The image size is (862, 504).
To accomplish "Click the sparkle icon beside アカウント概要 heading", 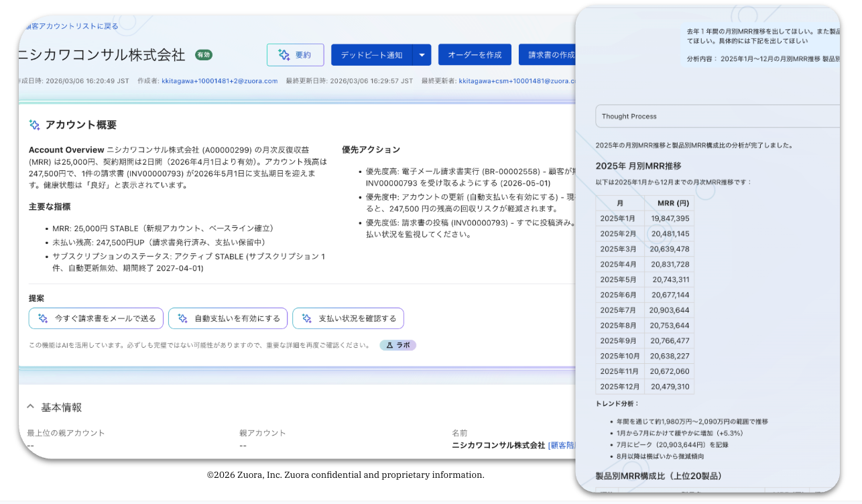I will (35, 125).
